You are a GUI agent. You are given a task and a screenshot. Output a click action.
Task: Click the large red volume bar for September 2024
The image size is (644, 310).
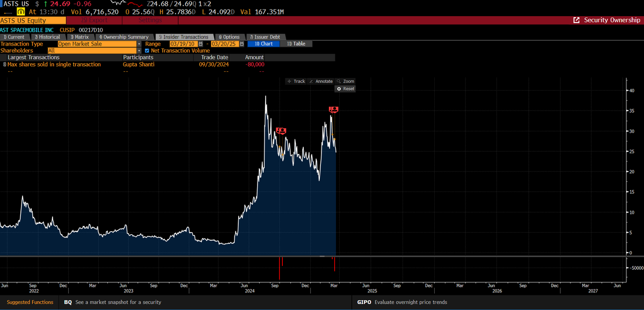(280, 268)
